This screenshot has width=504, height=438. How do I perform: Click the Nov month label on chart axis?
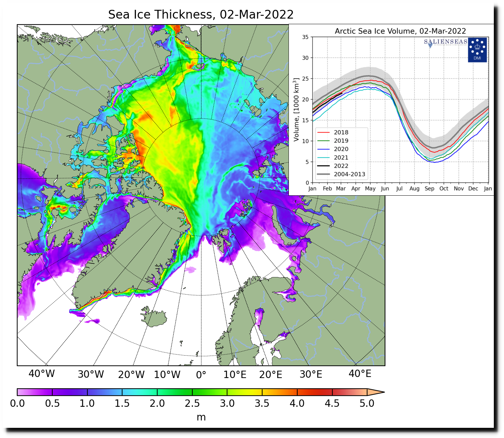(x=459, y=188)
